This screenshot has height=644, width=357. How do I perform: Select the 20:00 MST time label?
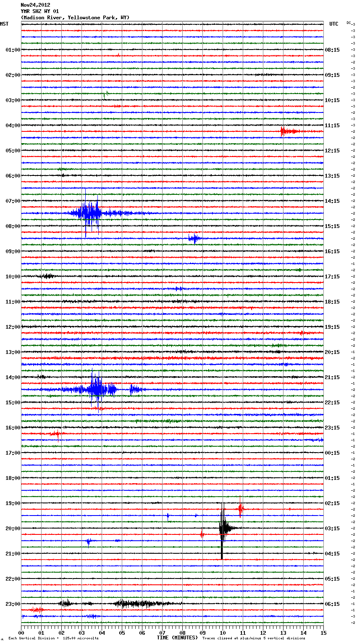pyautogui.click(x=13, y=529)
